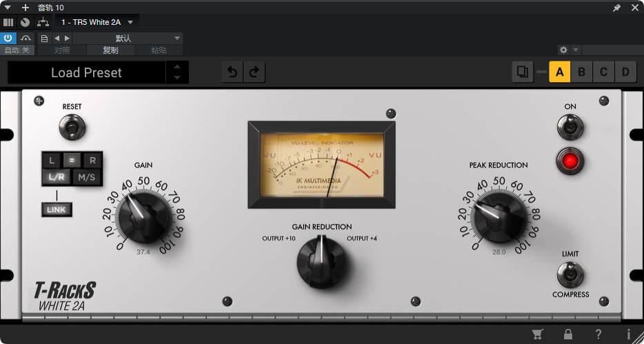
Task: Click the GAIN value 37.4
Action: click(143, 252)
